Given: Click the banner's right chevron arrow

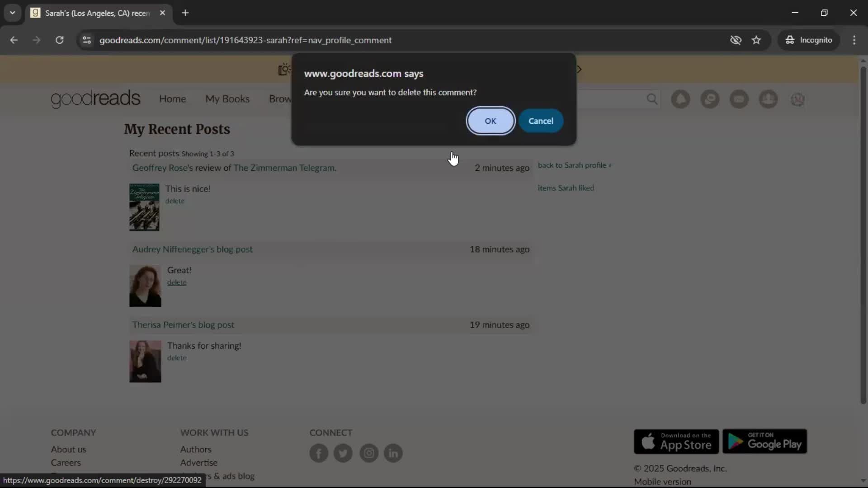Looking at the screenshot, I should (x=579, y=69).
